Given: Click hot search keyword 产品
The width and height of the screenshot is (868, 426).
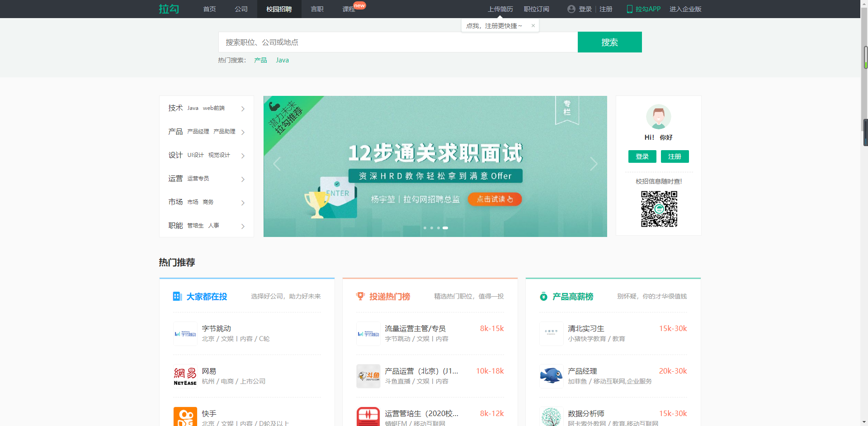Looking at the screenshot, I should pyautogui.click(x=260, y=60).
